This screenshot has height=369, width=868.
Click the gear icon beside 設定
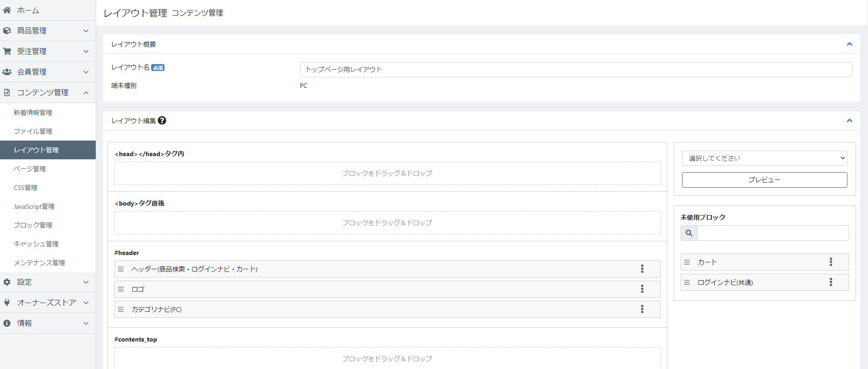(x=7, y=282)
